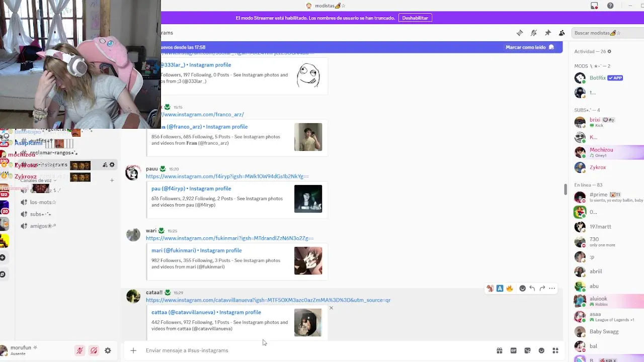Open aluiook member in member list
644x362 pixels.
tap(608, 301)
